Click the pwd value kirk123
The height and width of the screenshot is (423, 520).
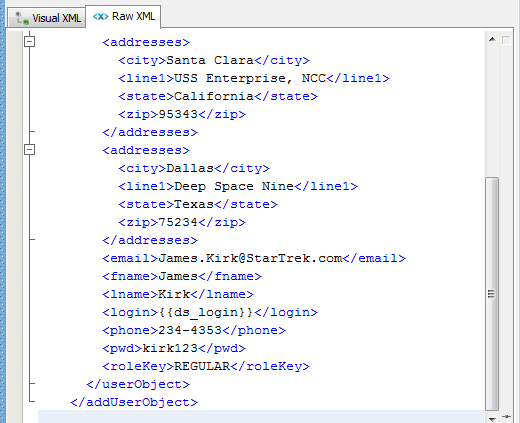pos(170,348)
